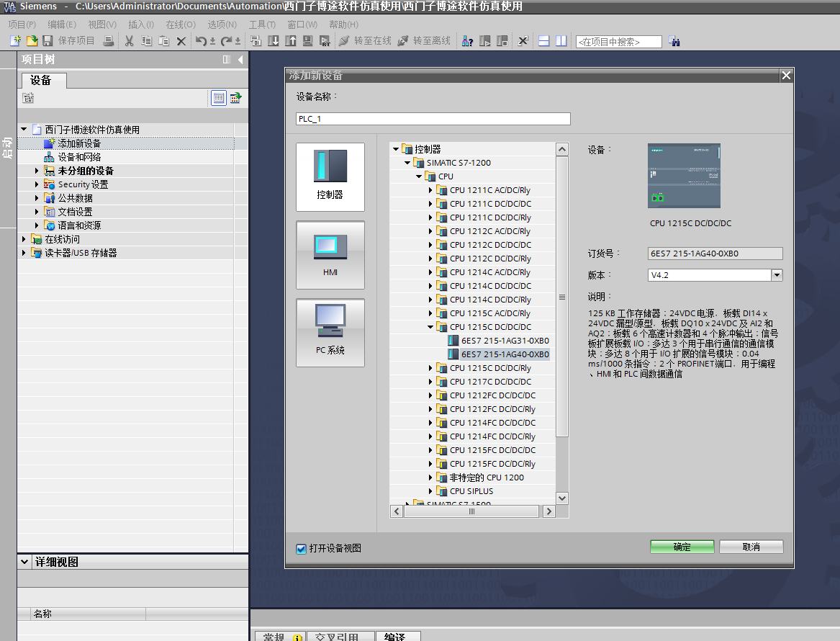
Task: Click the start simulation toolbar icon
Action: click(x=307, y=41)
